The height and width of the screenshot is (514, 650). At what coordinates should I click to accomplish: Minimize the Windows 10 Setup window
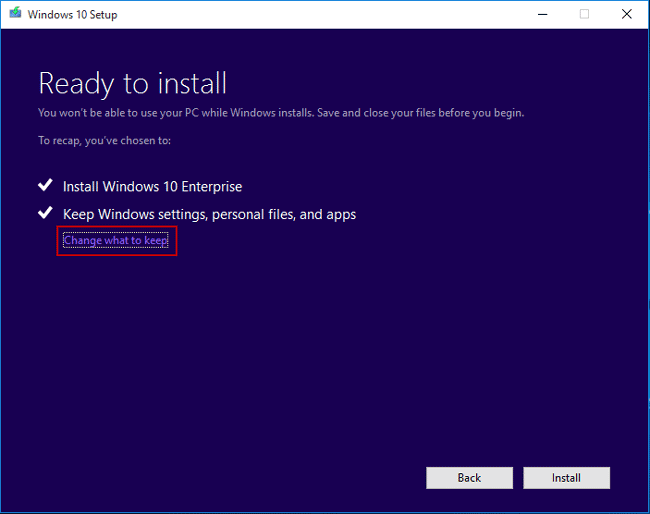[543, 14]
